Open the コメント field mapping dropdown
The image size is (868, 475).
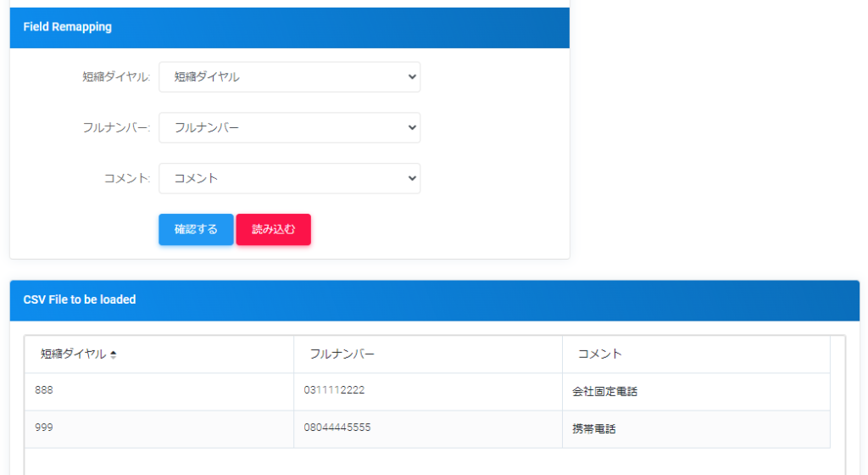tap(289, 179)
